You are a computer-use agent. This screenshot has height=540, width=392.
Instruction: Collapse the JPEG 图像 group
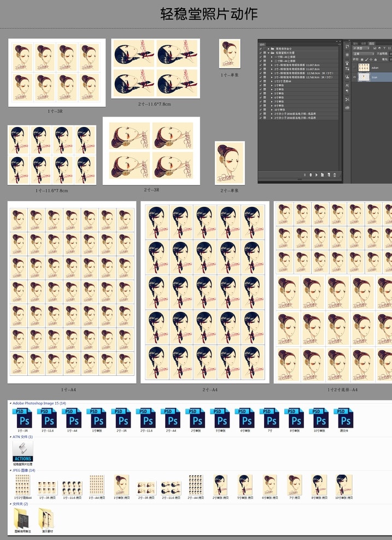click(10, 470)
